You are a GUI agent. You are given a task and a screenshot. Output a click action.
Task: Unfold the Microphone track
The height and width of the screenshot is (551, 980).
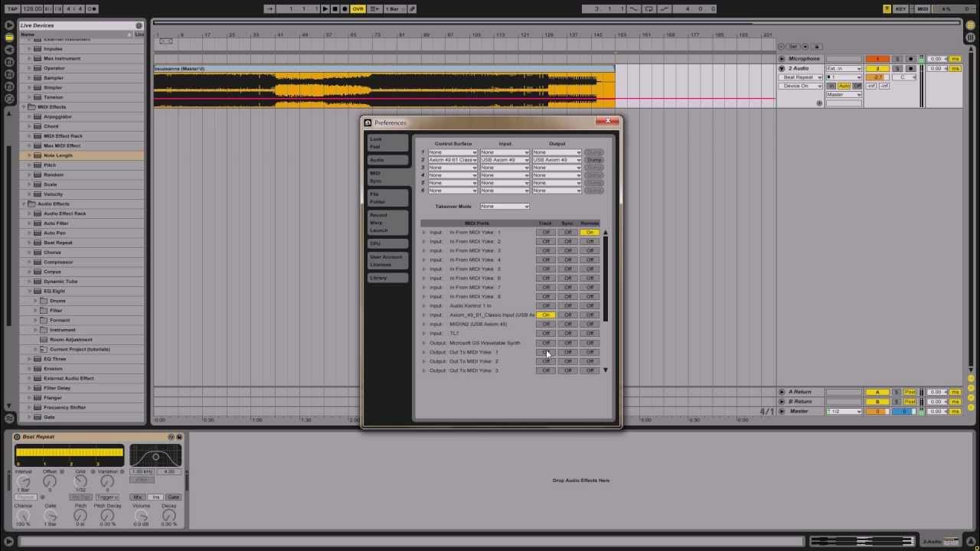point(782,59)
